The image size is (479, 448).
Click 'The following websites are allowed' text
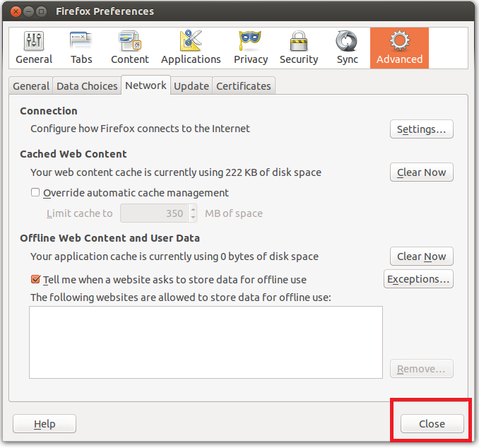pyautogui.click(x=181, y=297)
